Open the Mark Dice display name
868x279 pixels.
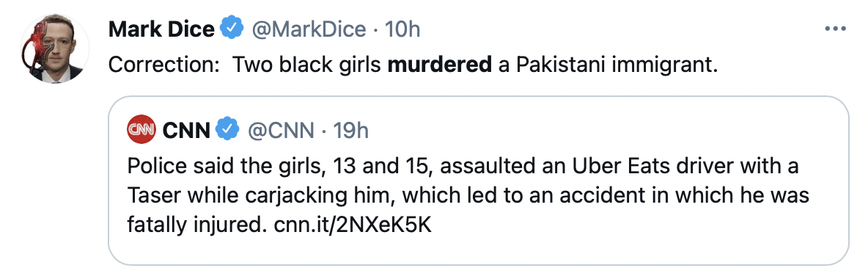(x=161, y=29)
